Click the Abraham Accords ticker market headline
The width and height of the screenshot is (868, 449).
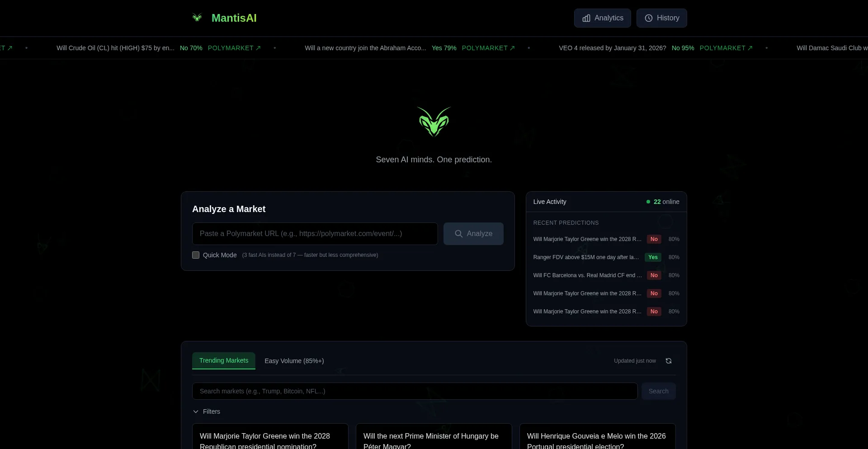coord(366,48)
